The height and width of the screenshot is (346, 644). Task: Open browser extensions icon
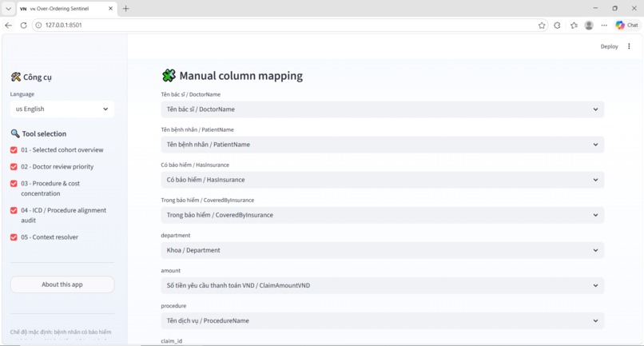pos(557,25)
